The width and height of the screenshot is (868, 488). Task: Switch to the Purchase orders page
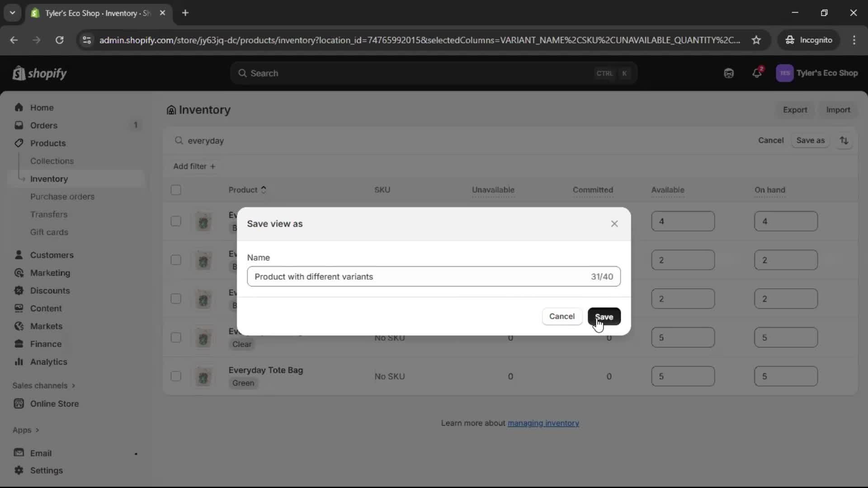click(x=63, y=197)
